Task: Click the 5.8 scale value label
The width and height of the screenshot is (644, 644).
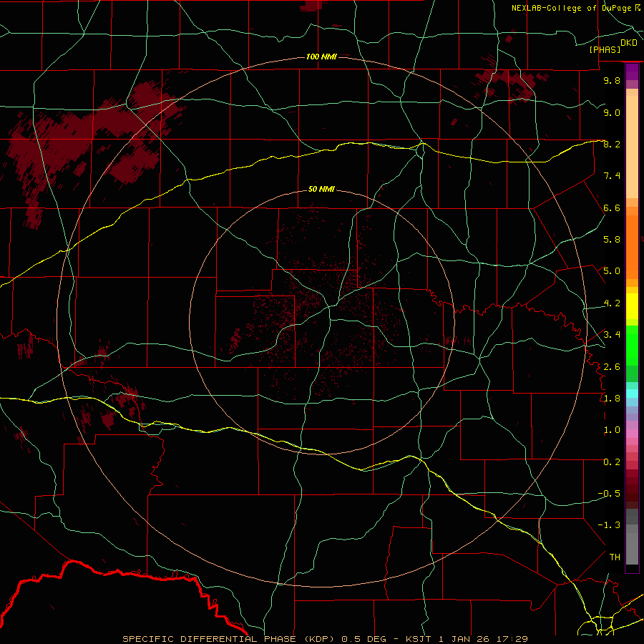Action: click(x=612, y=240)
